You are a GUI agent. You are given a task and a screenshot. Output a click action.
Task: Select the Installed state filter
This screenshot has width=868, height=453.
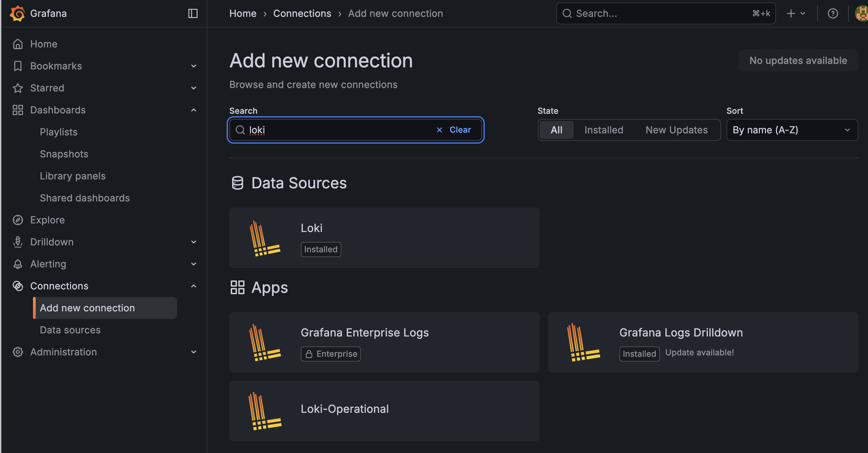[604, 130]
